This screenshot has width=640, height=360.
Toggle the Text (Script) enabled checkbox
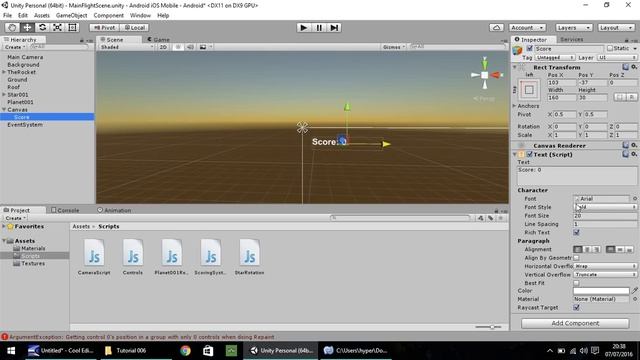(x=529, y=154)
